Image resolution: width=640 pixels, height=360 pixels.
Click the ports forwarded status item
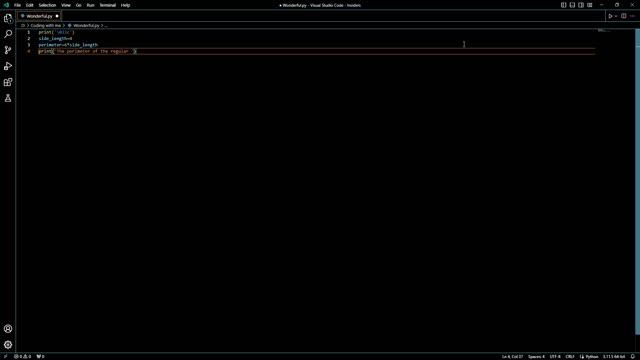click(40, 356)
